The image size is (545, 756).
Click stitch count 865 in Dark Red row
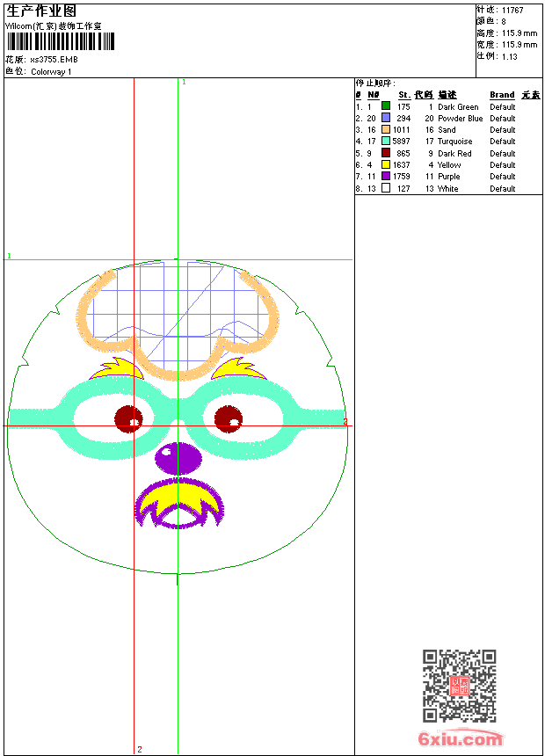[403, 153]
